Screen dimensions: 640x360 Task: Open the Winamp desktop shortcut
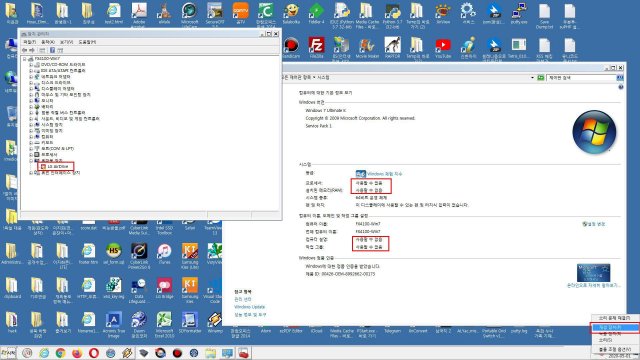pos(215,322)
